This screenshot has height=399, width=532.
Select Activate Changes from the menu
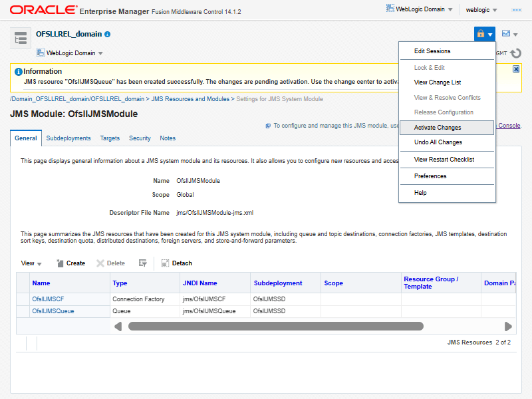pos(438,128)
